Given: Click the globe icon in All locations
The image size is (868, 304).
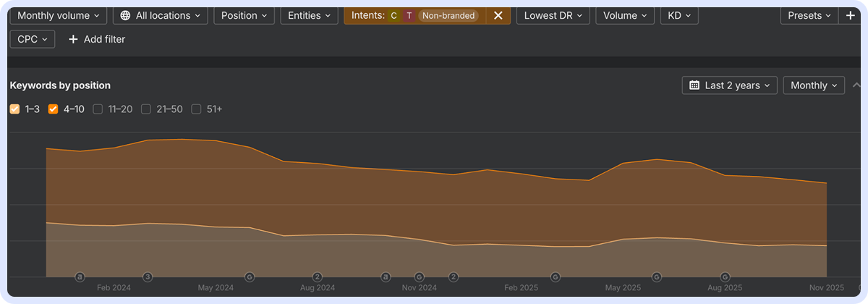Looking at the screenshot, I should point(126,15).
